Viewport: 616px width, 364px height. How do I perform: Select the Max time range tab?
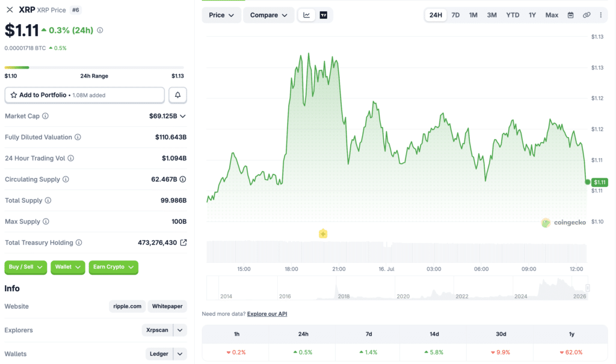click(x=552, y=15)
